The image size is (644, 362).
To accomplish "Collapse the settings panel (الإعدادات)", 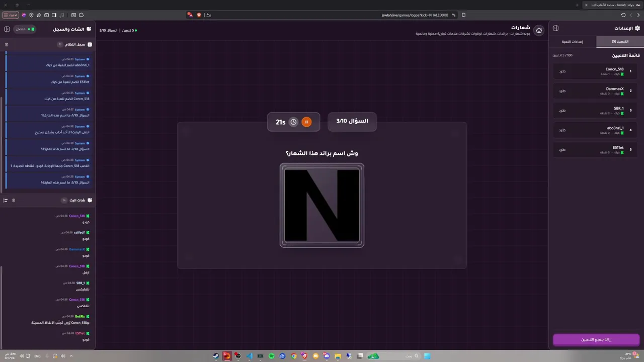I will pyautogui.click(x=555, y=28).
